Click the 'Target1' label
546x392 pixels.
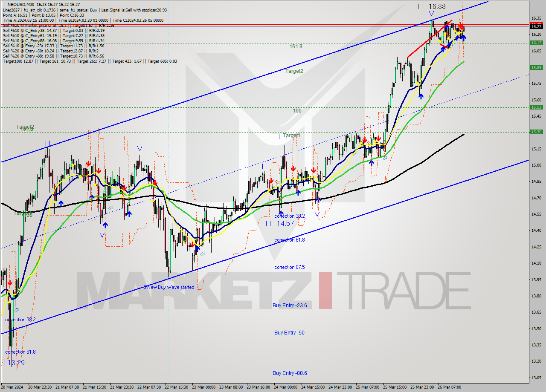(292, 135)
